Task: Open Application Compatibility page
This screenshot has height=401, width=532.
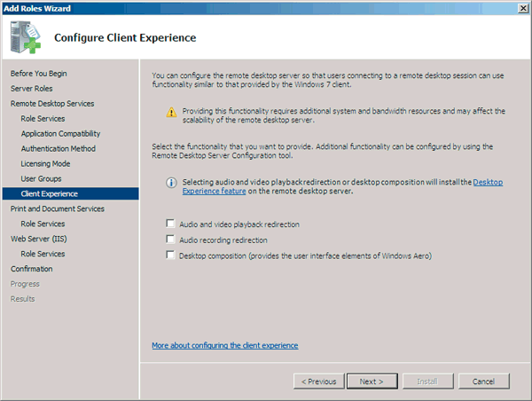Action: click(x=60, y=134)
